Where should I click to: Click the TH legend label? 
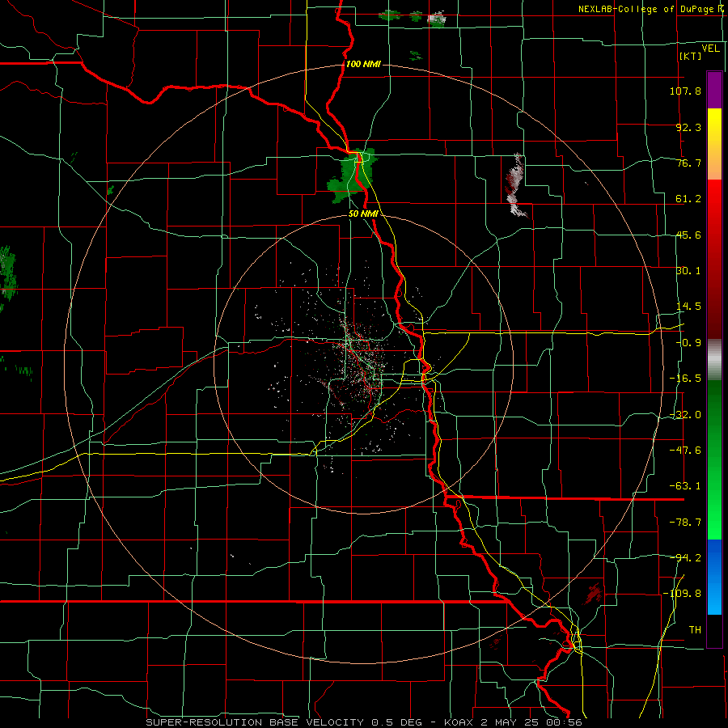click(x=695, y=629)
